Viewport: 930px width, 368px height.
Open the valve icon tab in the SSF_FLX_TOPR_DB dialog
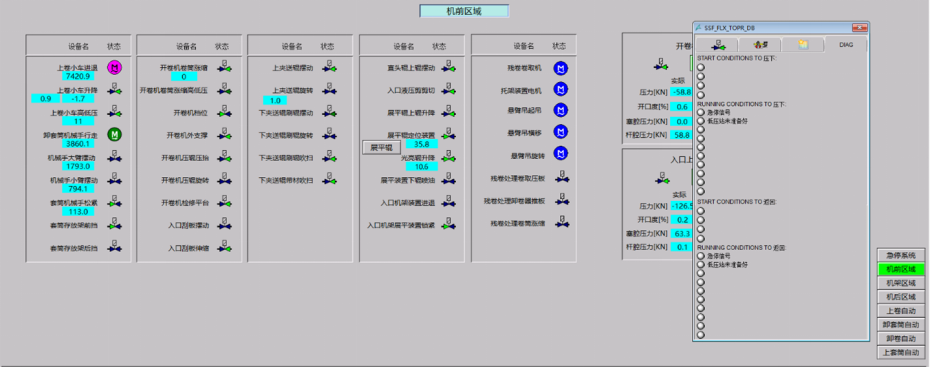pos(718,45)
